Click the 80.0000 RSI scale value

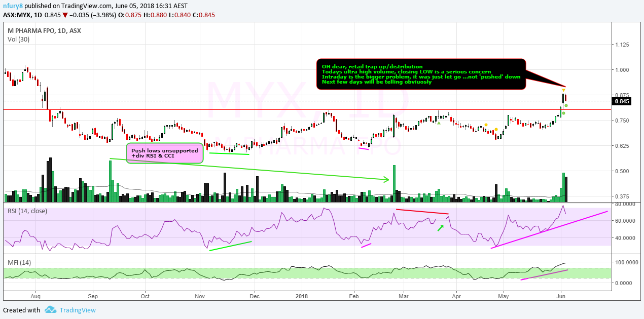pyautogui.click(x=625, y=205)
